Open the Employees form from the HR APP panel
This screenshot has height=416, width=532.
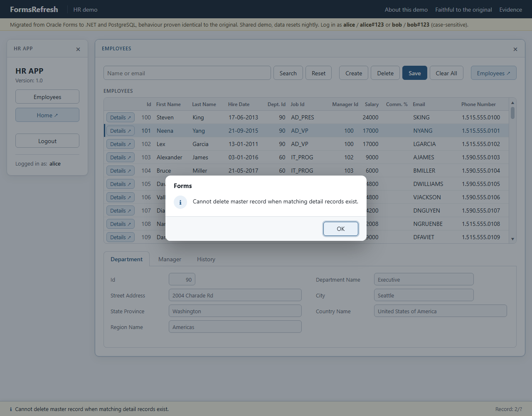click(x=47, y=97)
